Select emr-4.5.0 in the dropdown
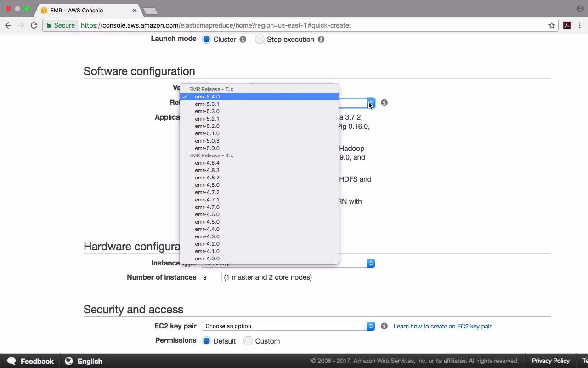The height and width of the screenshot is (368, 588). point(259,222)
